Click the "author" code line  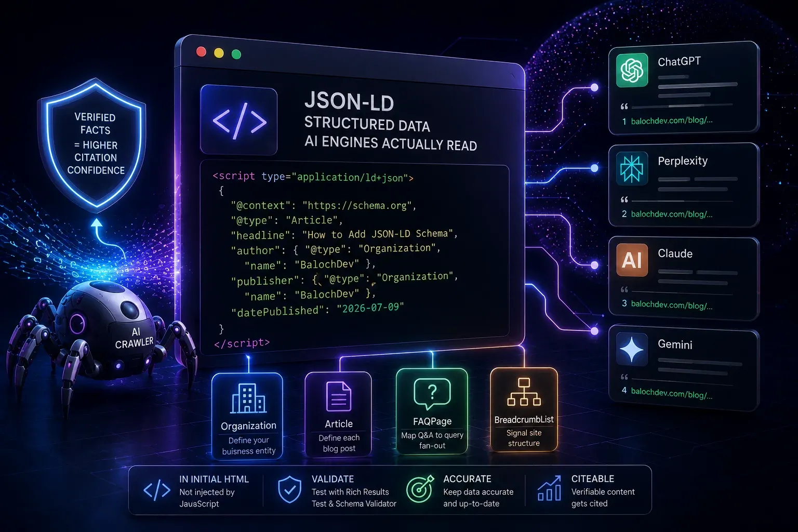pyautogui.click(x=336, y=249)
